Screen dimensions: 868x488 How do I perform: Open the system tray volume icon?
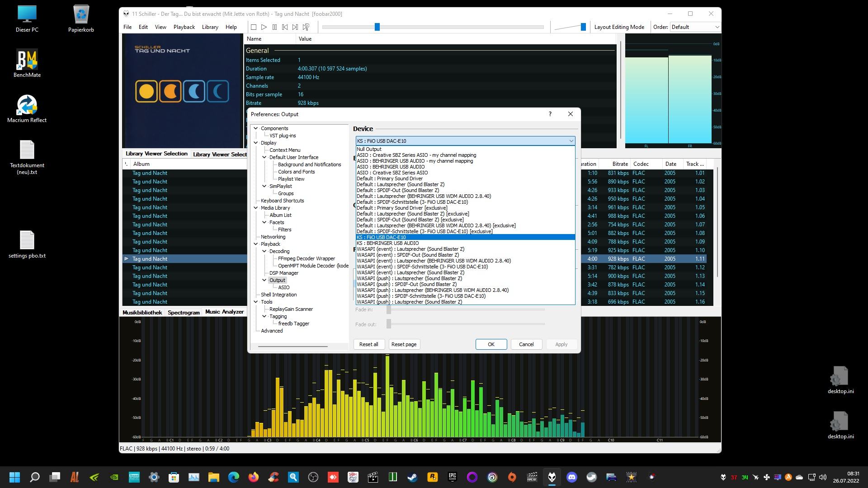823,477
